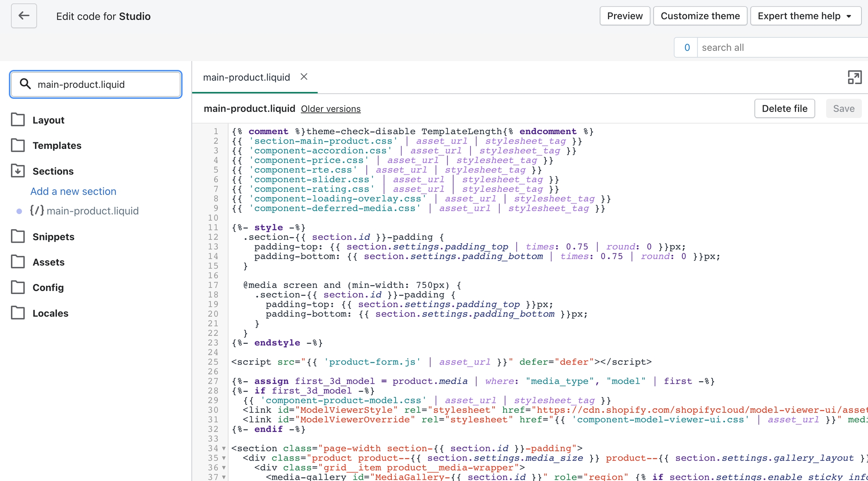Fold code at line 34 arrow
The height and width of the screenshot is (481, 868).
tap(224, 449)
